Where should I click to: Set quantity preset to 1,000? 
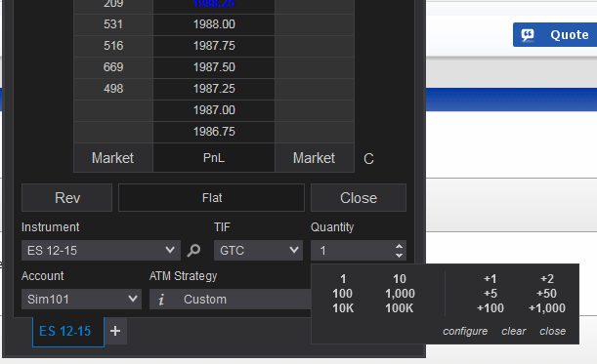[x=400, y=294]
